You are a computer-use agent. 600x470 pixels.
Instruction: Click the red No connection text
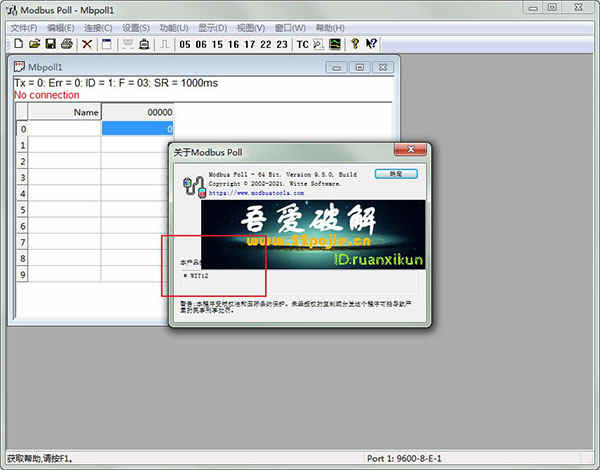(47, 95)
